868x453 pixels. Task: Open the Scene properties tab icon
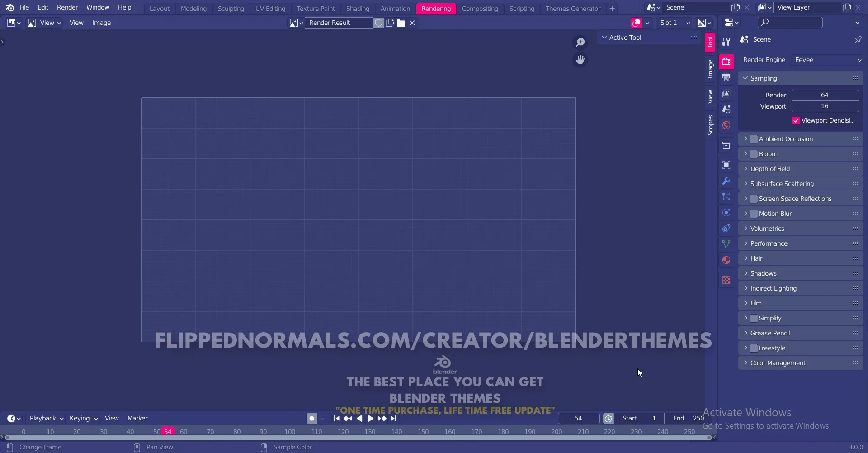click(x=726, y=109)
